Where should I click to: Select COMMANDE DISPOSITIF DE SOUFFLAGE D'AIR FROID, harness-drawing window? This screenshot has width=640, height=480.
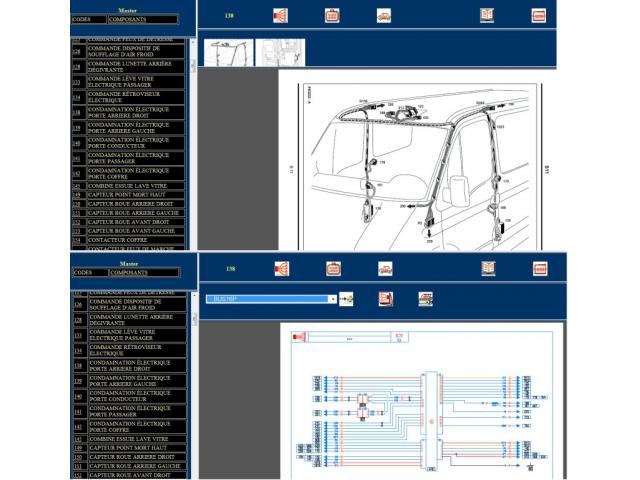click(136, 51)
